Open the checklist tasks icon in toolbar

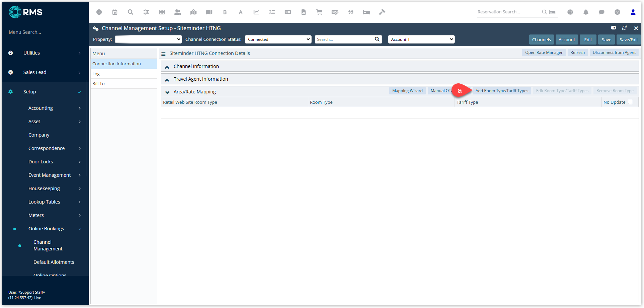tap(272, 12)
